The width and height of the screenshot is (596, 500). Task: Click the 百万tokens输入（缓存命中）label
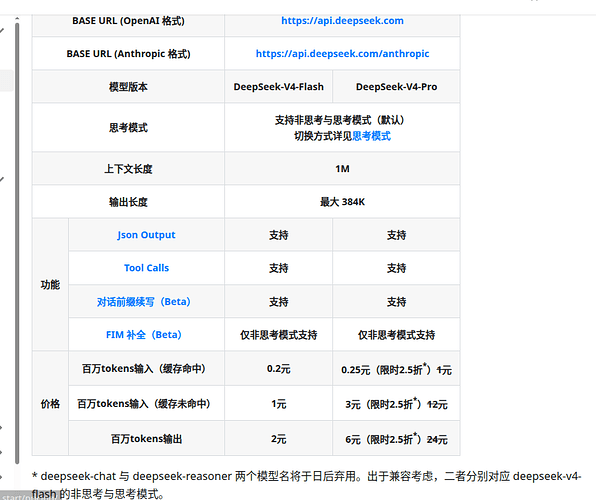(x=143, y=369)
